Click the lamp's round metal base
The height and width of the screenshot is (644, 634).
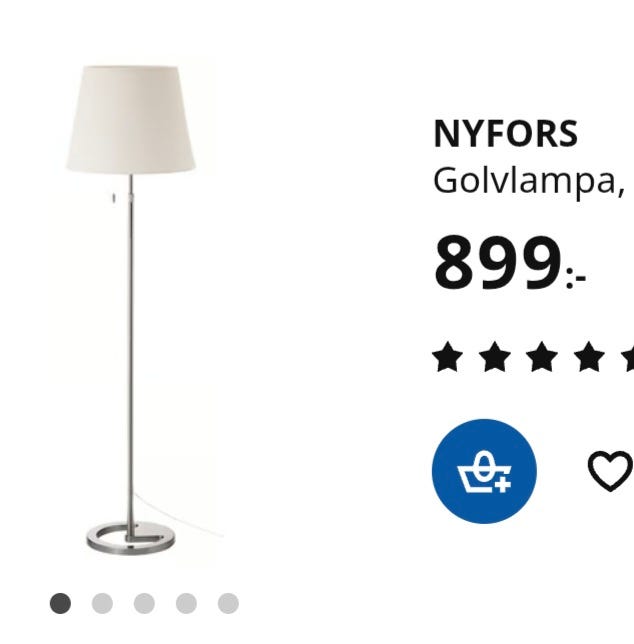coord(131,538)
